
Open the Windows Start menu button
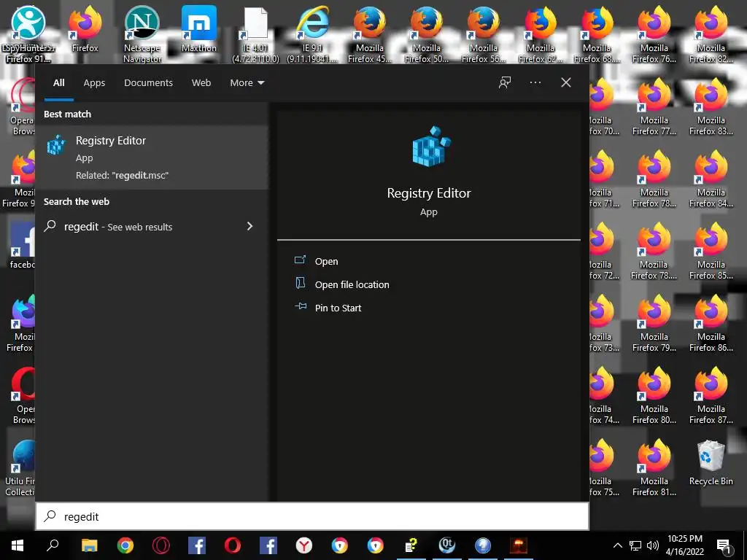click(18, 545)
